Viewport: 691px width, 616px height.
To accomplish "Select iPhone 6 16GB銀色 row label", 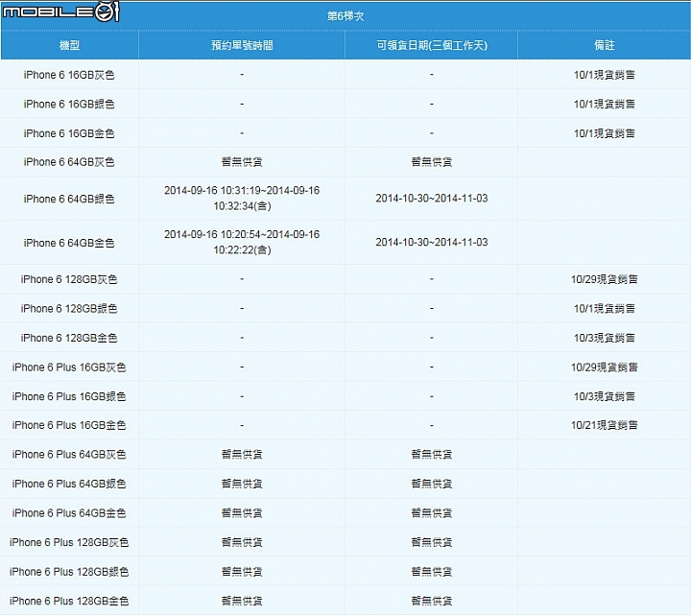I will point(69,104).
